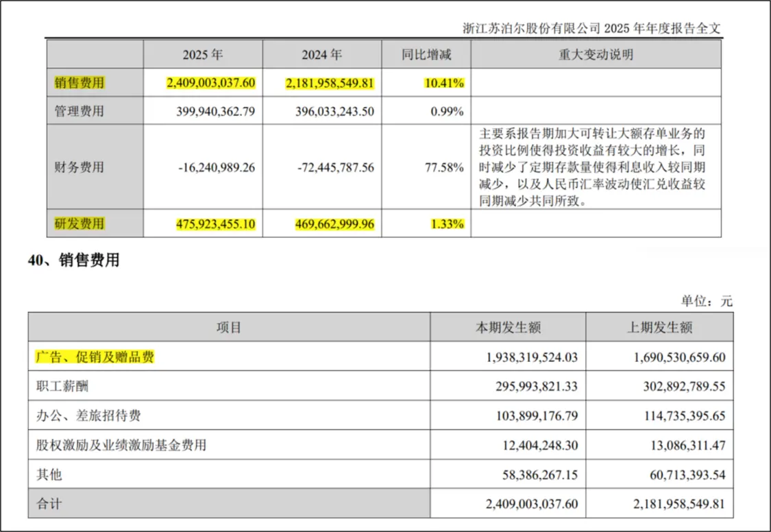The image size is (771, 532).
Task: Select the 10.41% year-over-year change
Action: pyautogui.click(x=445, y=82)
